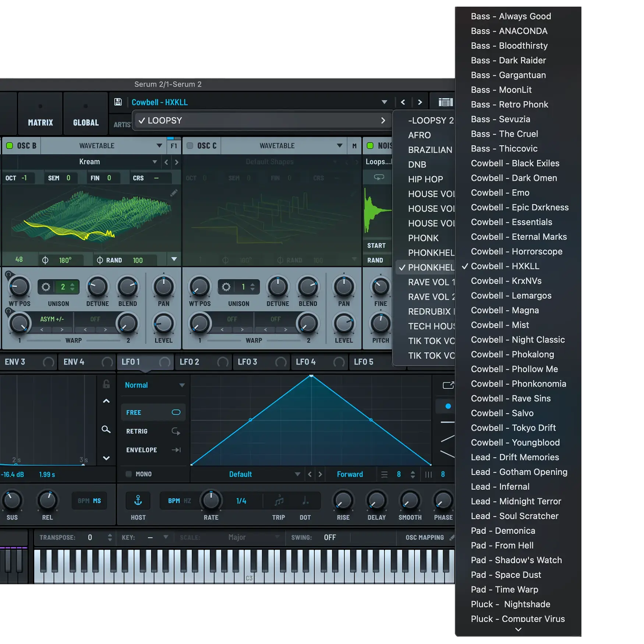
Task: Switch to the LFO 2 tab
Action: (189, 362)
